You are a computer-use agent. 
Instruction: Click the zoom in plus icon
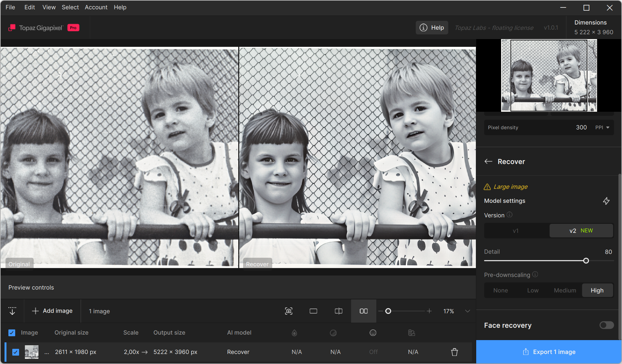[x=429, y=311]
